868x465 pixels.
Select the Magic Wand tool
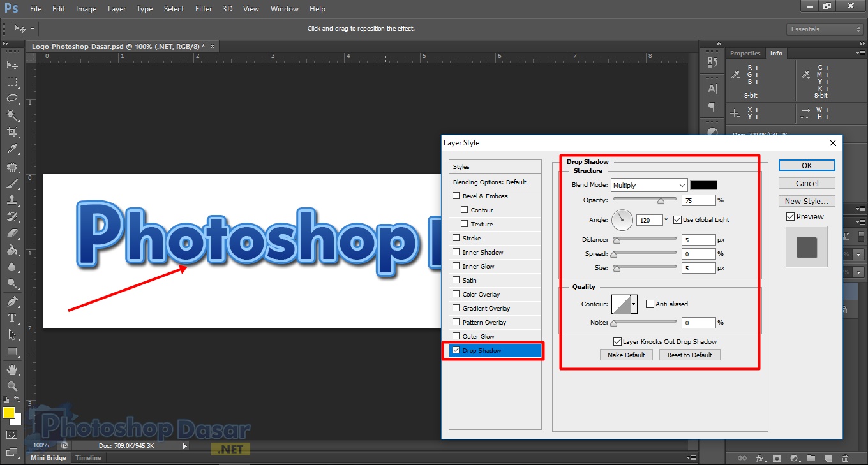(12, 115)
